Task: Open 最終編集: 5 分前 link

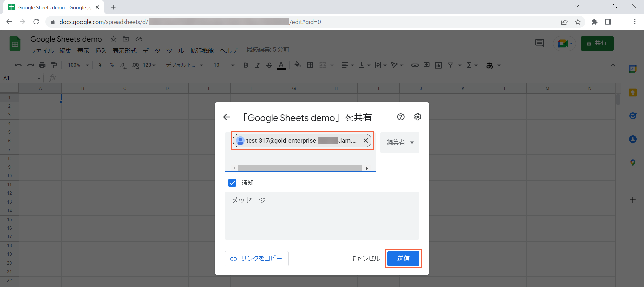Action: [x=268, y=50]
